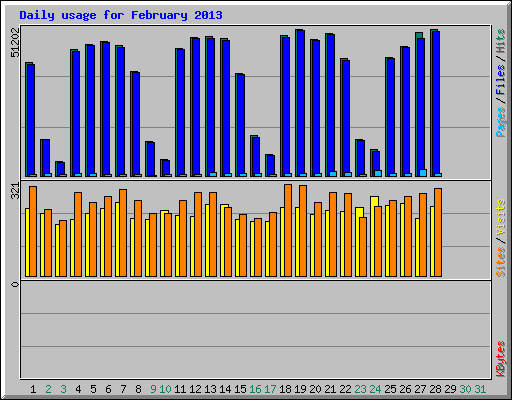Click the 'Pages' legend label
512x400 pixels.
click(501, 122)
